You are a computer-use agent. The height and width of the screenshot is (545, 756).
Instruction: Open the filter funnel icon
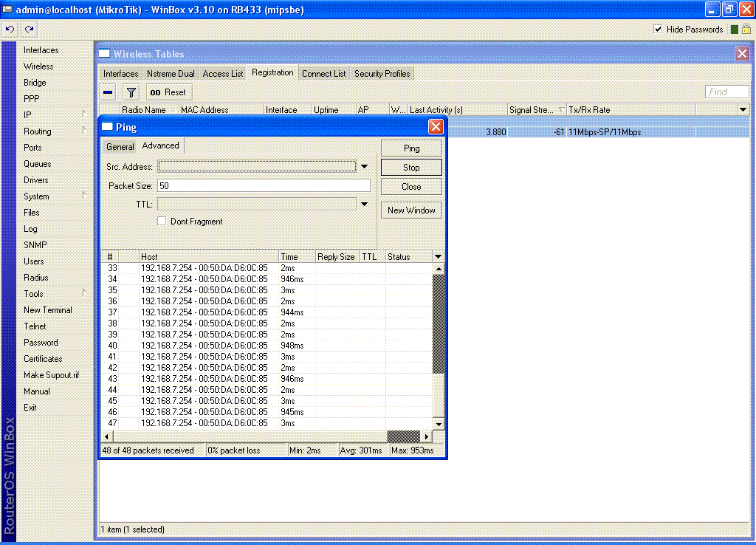pos(131,92)
